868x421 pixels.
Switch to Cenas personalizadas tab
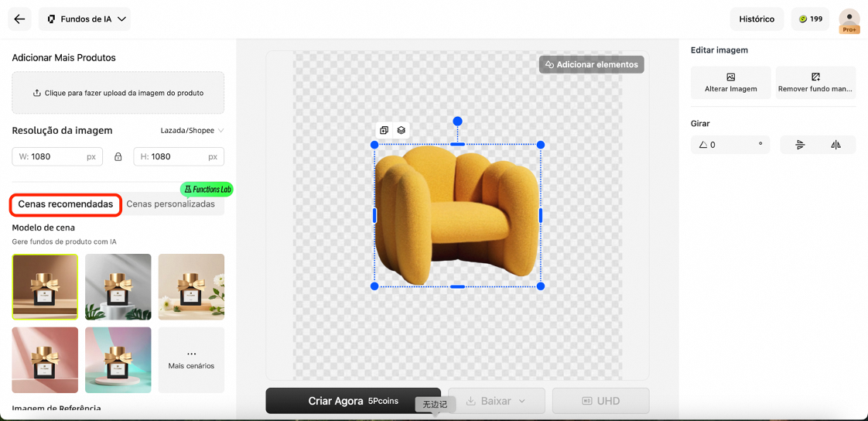[170, 204]
